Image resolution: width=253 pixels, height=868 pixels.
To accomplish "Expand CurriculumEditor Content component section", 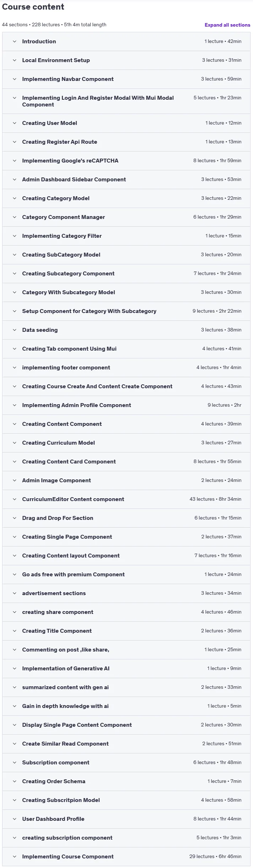I will click(126, 499).
